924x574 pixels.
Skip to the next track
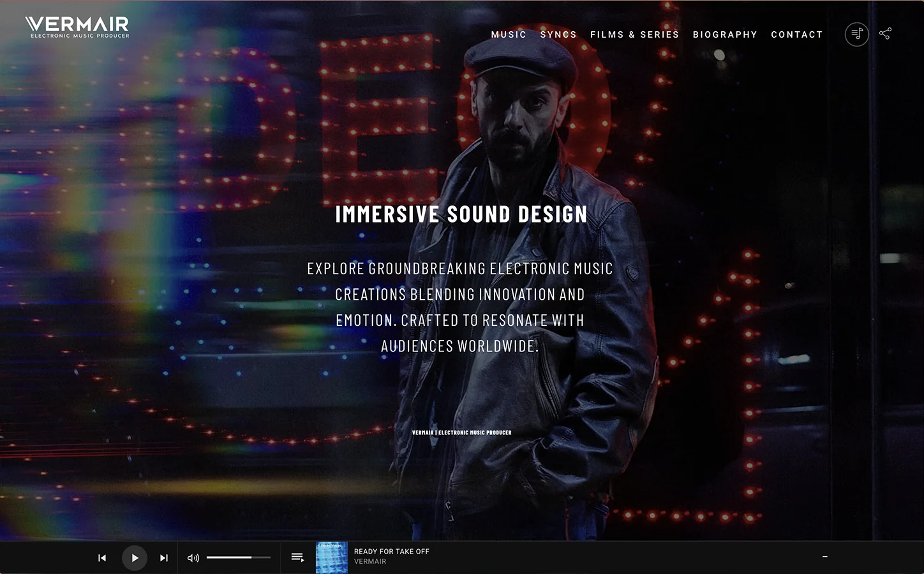(x=164, y=558)
